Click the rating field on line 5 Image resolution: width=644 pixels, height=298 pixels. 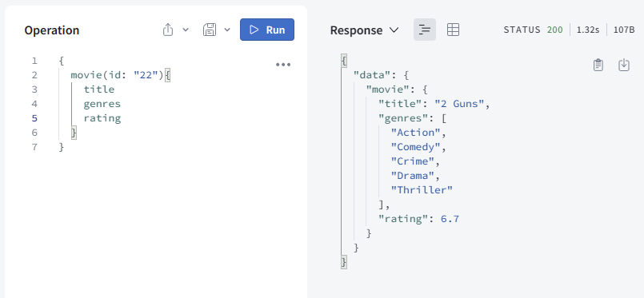102,118
